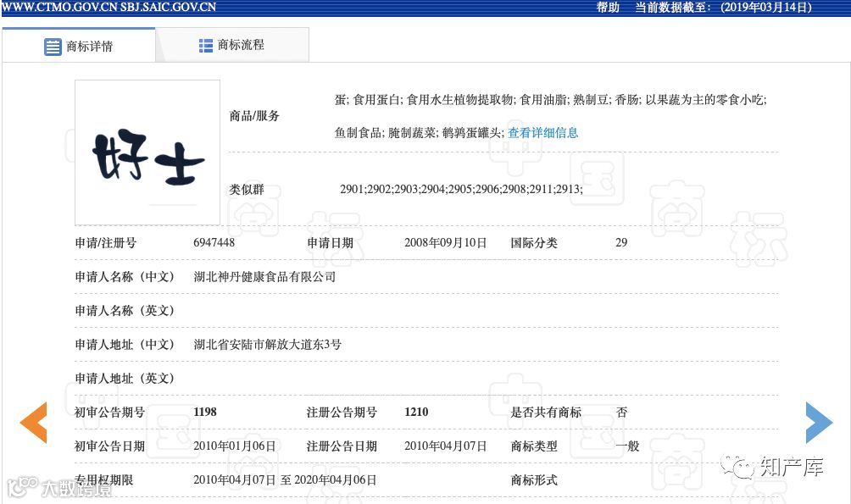This screenshot has width=851, height=504.
Task: Click the 申请/注册号 label
Action: click(105, 242)
